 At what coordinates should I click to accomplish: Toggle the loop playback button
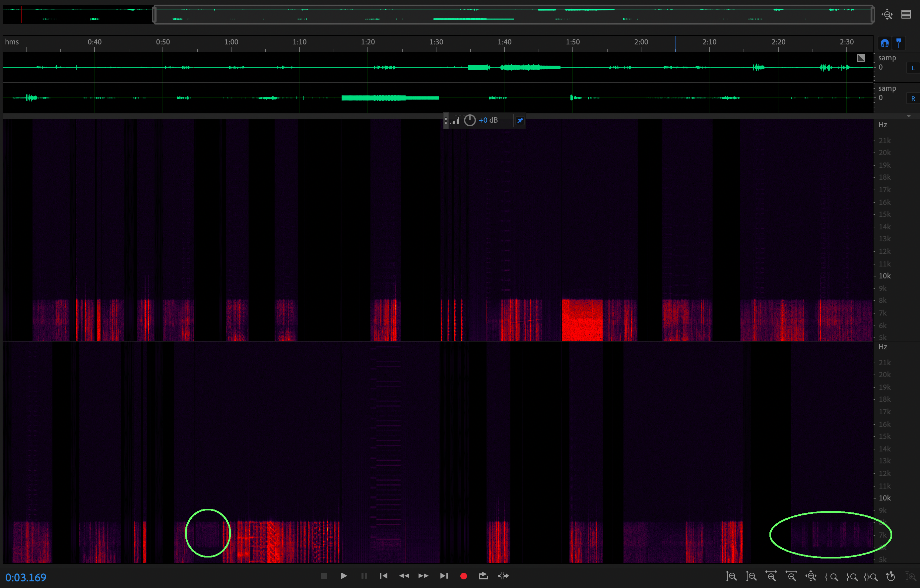pos(483,576)
